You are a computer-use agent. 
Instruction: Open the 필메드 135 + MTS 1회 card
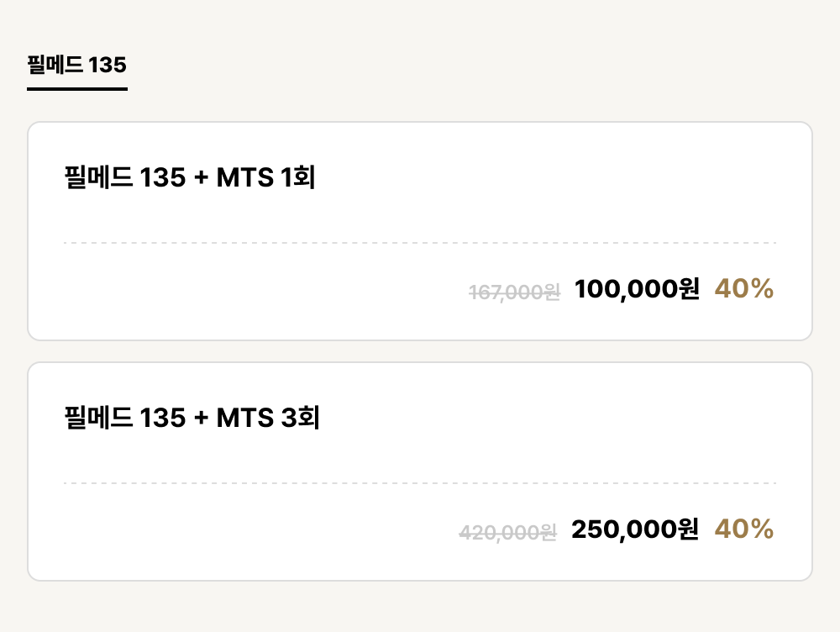(420, 231)
